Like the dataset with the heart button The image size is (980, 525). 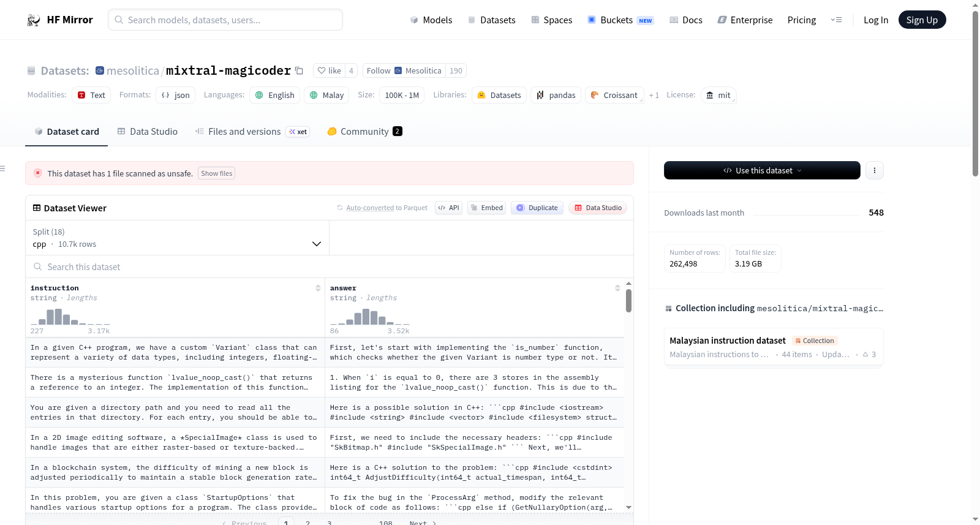pyautogui.click(x=329, y=70)
